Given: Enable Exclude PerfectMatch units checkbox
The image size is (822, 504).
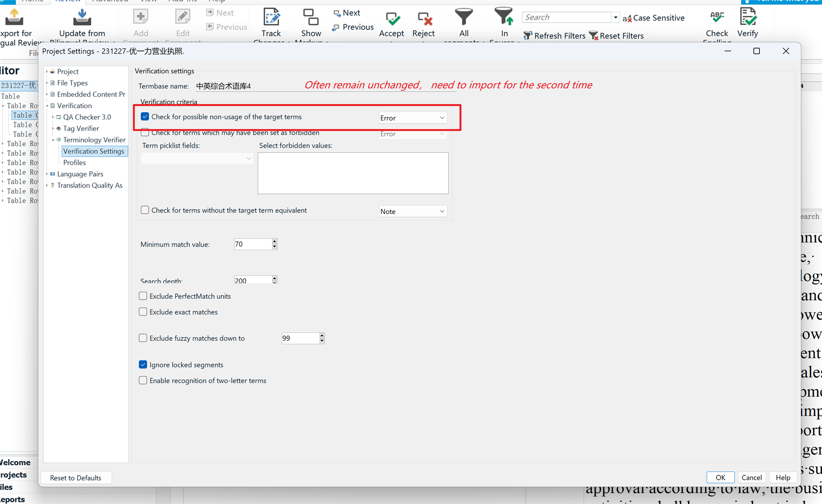Looking at the screenshot, I should (143, 296).
